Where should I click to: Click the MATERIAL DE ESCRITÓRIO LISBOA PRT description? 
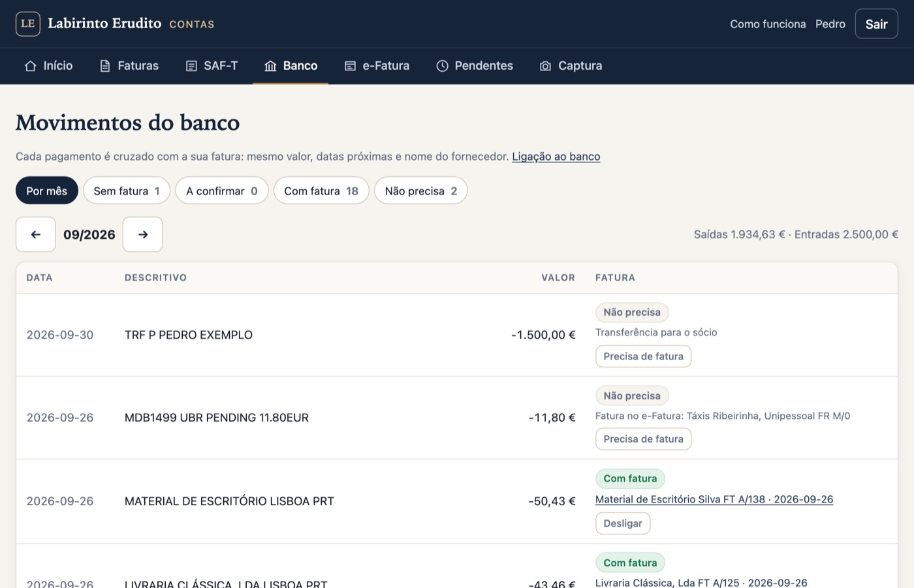pyautogui.click(x=229, y=501)
